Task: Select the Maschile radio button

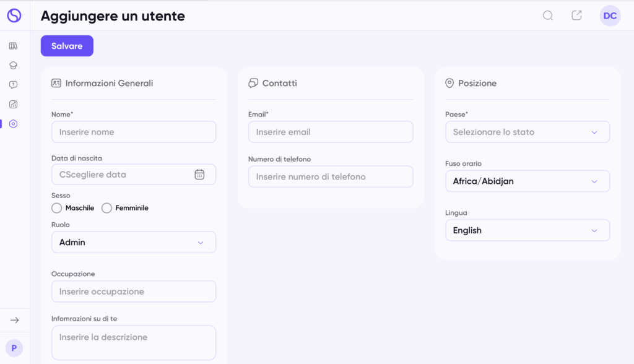Action: pos(56,208)
